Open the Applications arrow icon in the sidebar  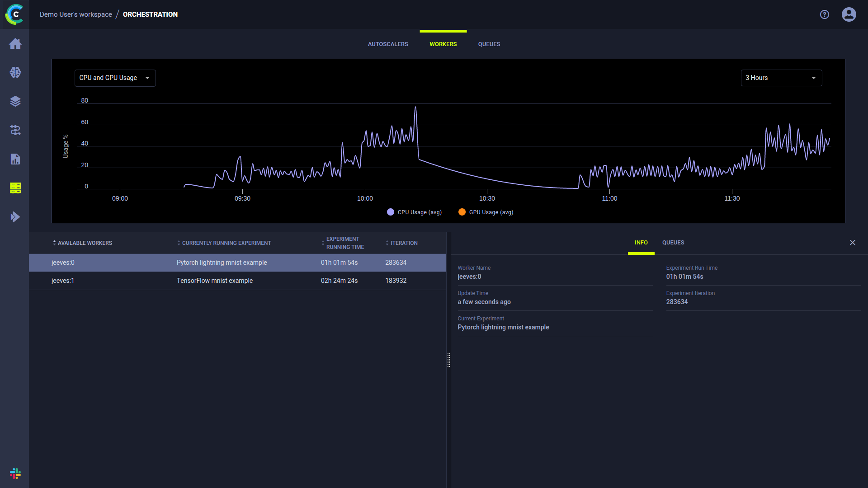pyautogui.click(x=15, y=217)
